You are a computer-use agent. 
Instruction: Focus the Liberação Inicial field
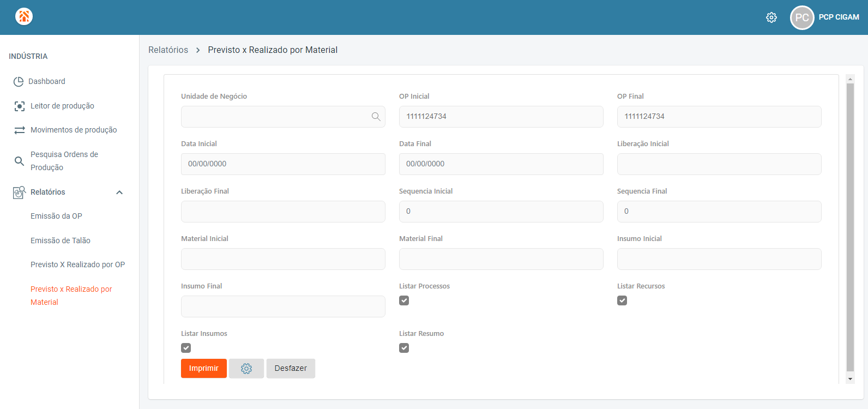(719, 164)
